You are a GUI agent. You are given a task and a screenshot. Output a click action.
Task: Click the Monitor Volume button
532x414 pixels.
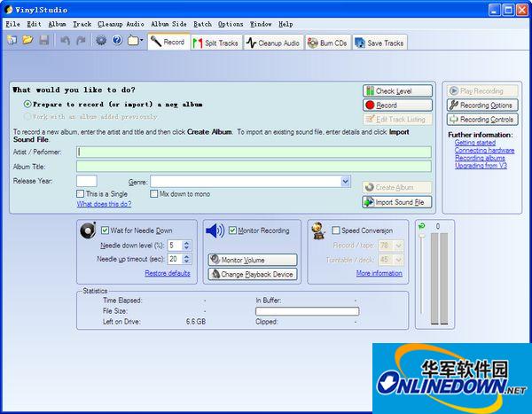(x=253, y=260)
